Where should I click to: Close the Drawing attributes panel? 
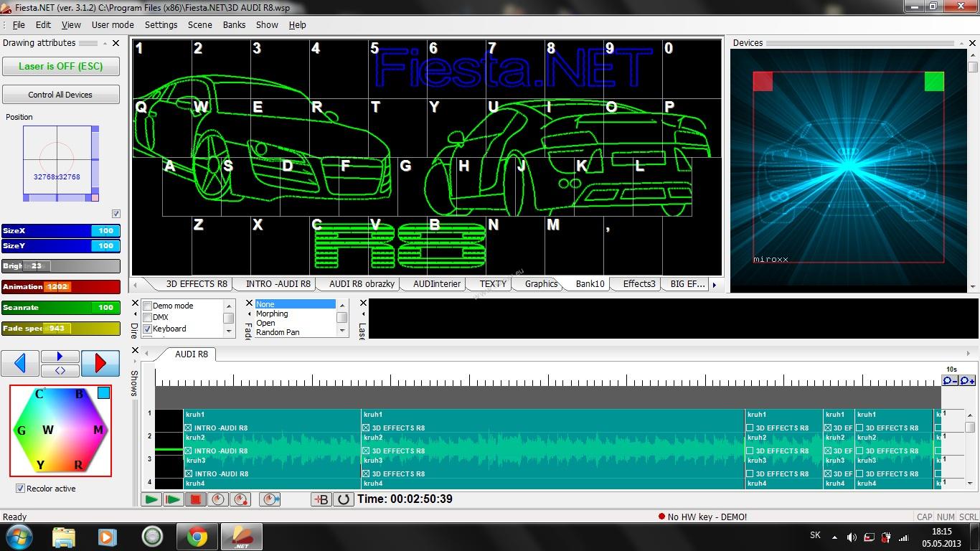click(116, 43)
